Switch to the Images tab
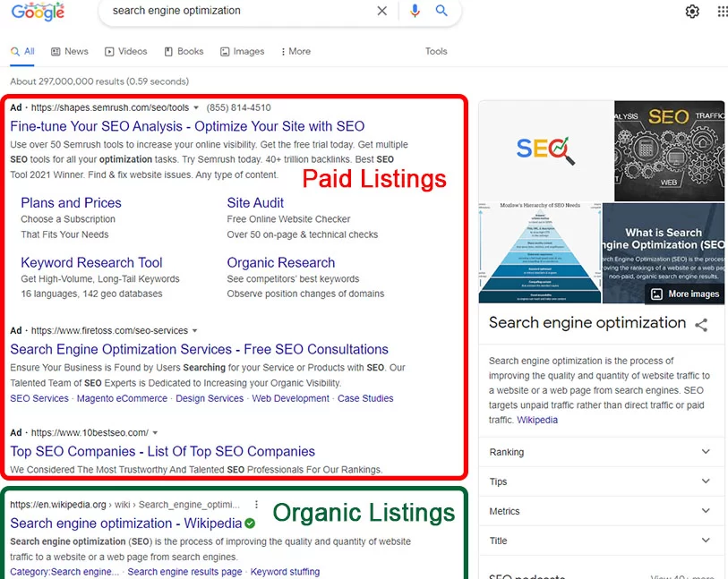728x579 pixels. [242, 51]
